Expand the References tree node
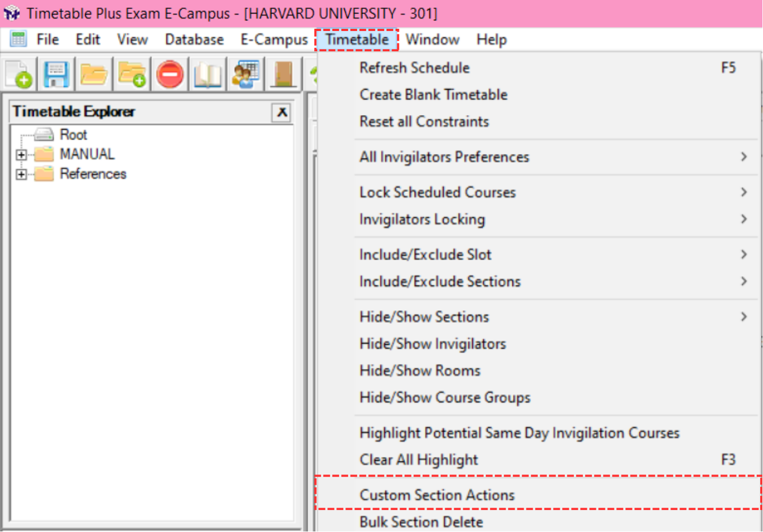 [21, 174]
